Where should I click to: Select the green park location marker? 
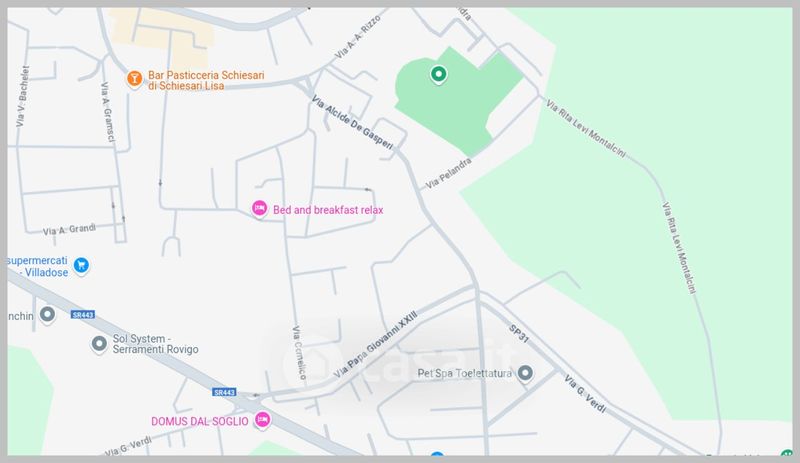pyautogui.click(x=438, y=74)
